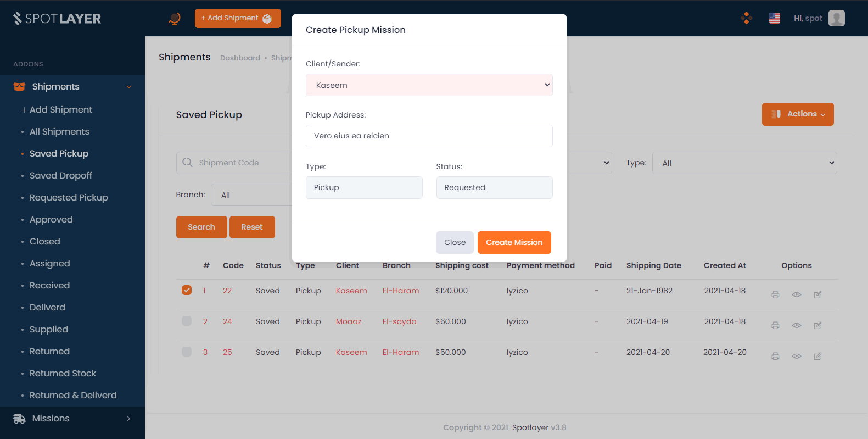Open Deliverd shipments in sidebar
Image resolution: width=868 pixels, height=439 pixels.
click(47, 308)
